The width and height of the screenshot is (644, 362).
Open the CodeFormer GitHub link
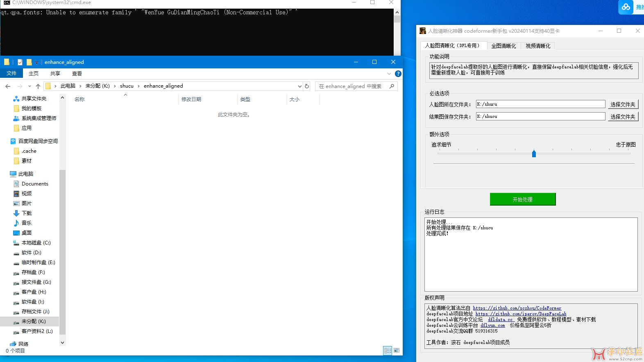(x=517, y=308)
